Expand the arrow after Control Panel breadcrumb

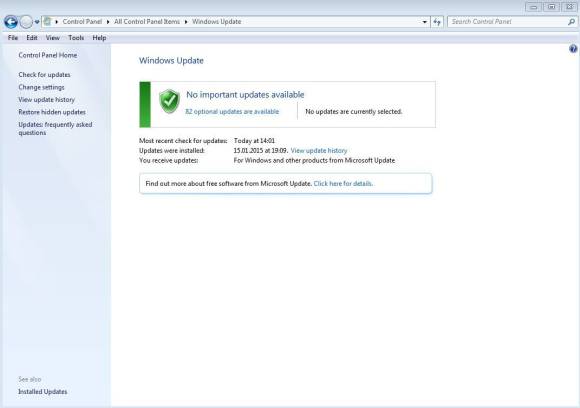(108, 22)
